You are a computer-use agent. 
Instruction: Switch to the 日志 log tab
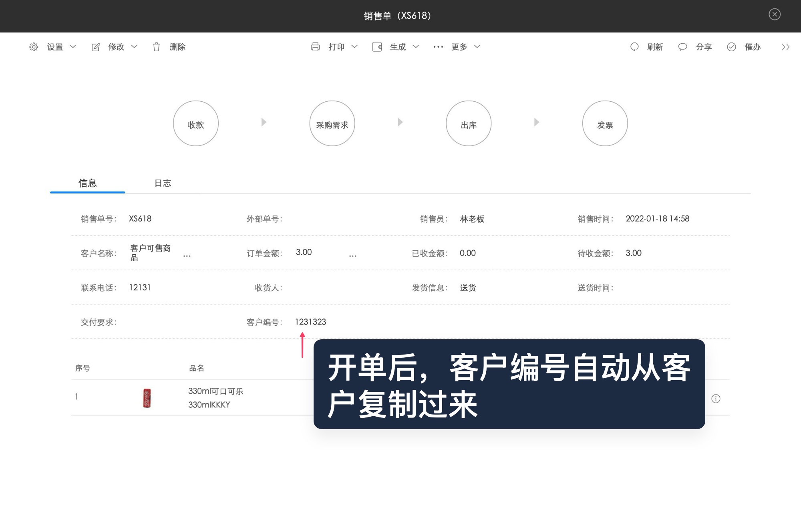coord(163,183)
